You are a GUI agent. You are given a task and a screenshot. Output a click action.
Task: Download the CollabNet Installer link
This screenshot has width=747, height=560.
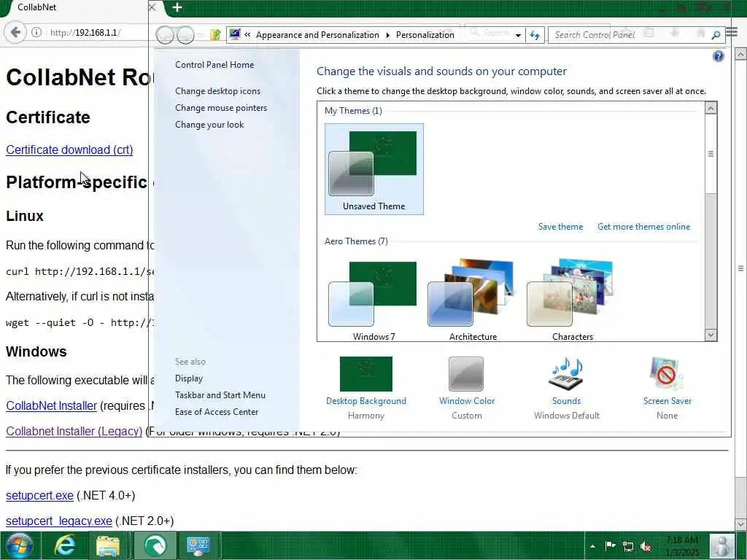tap(52, 405)
